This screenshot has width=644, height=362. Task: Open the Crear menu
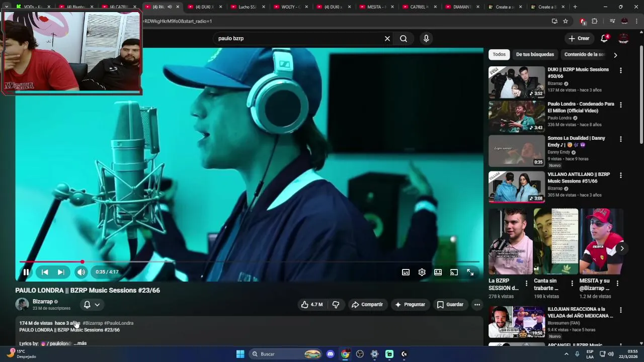[x=579, y=39]
